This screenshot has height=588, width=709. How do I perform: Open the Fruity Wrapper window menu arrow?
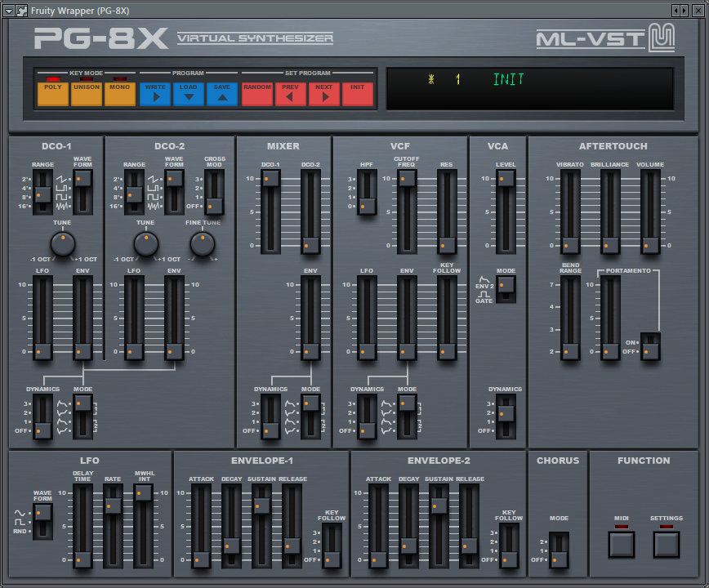coord(9,10)
